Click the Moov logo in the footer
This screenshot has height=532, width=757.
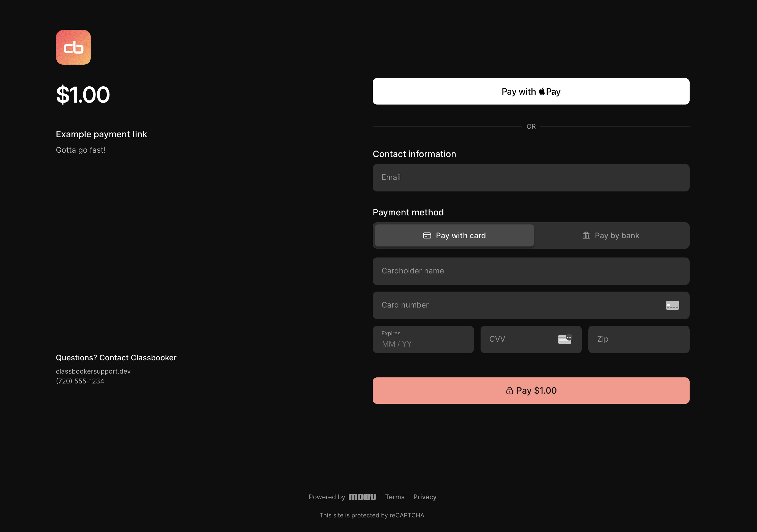coord(363,497)
